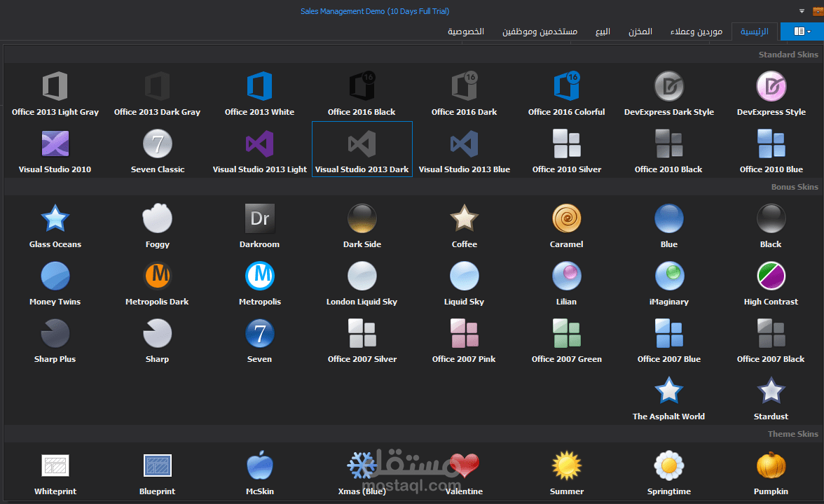Viewport: 824px width, 504px height.
Task: Open مستخدمين وموظفين tab
Action: pyautogui.click(x=540, y=31)
